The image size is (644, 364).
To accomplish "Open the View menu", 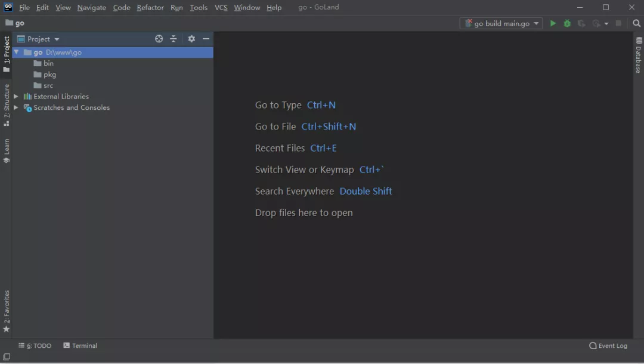I will [63, 7].
